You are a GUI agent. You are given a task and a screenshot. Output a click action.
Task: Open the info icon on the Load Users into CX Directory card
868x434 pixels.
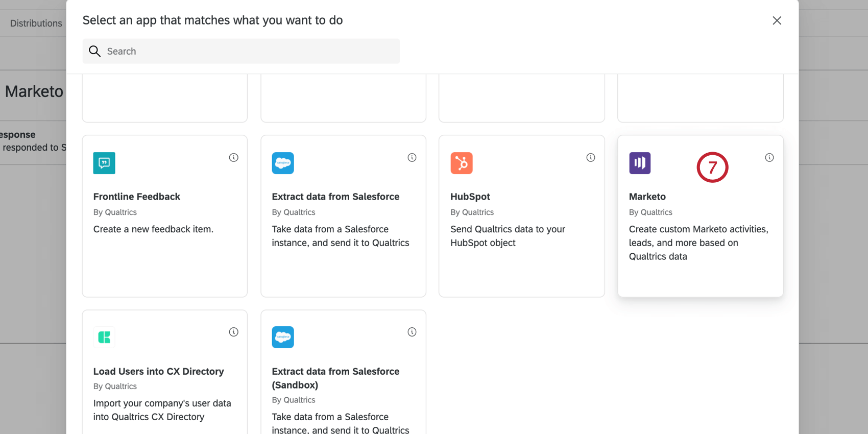pos(233,332)
